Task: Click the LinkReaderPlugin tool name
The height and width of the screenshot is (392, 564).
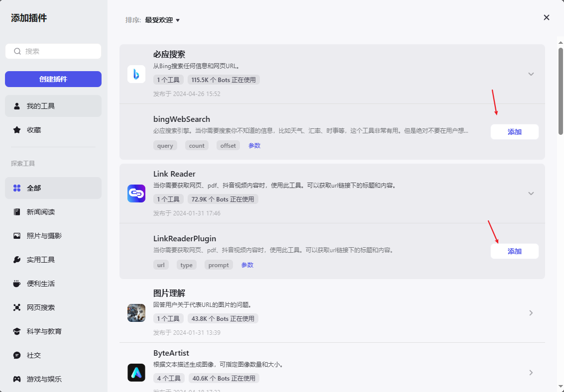Action: coord(185,239)
